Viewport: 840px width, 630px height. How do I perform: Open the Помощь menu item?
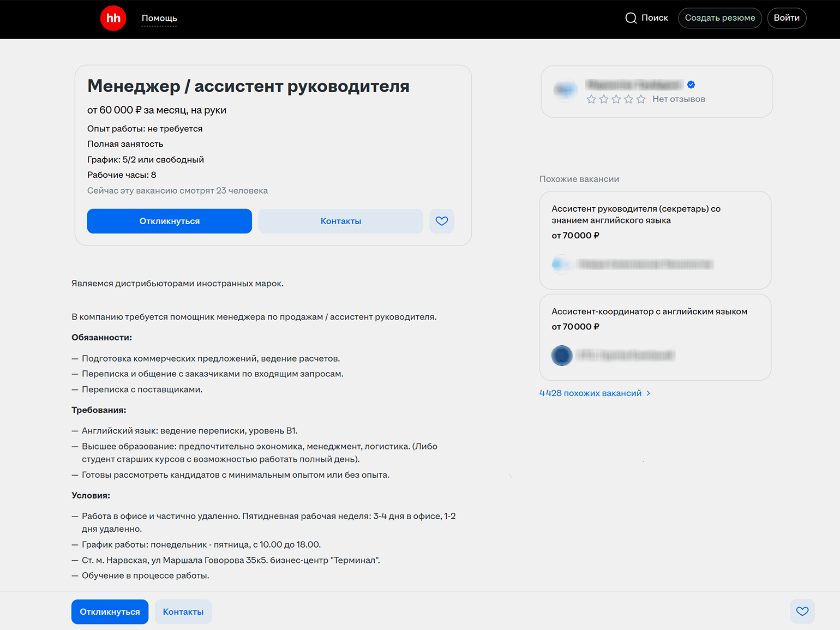pos(159,18)
